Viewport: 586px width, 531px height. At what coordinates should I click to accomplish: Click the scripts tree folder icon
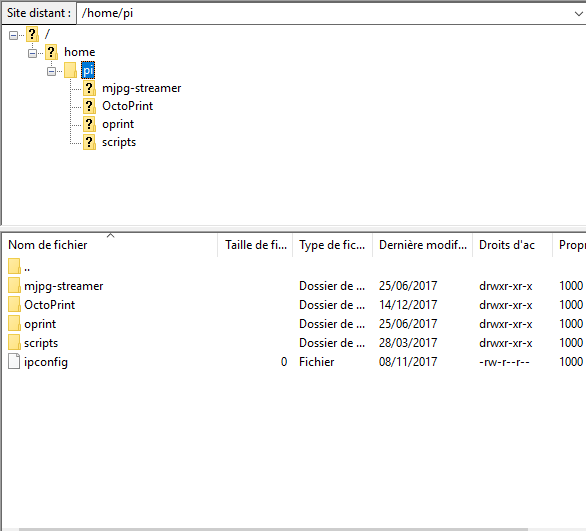pyautogui.click(x=89, y=142)
